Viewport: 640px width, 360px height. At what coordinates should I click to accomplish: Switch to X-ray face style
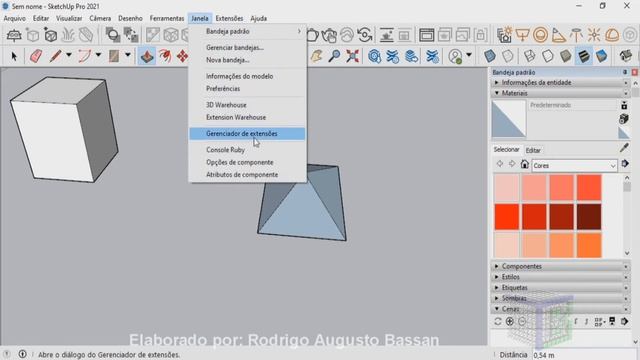point(490,56)
